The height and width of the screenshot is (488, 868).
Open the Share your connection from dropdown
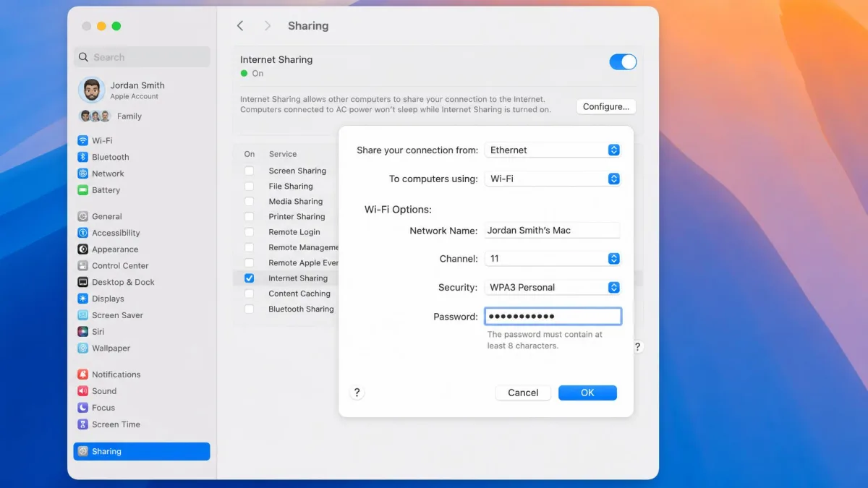553,150
